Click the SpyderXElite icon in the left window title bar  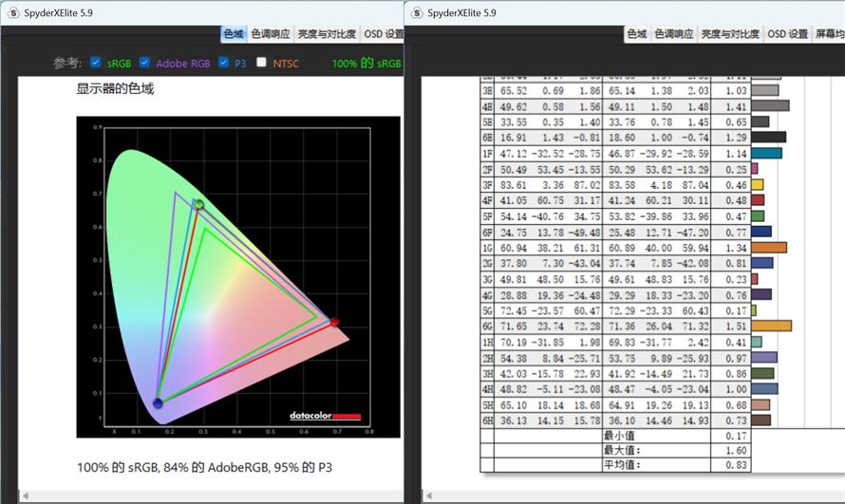coord(13,12)
